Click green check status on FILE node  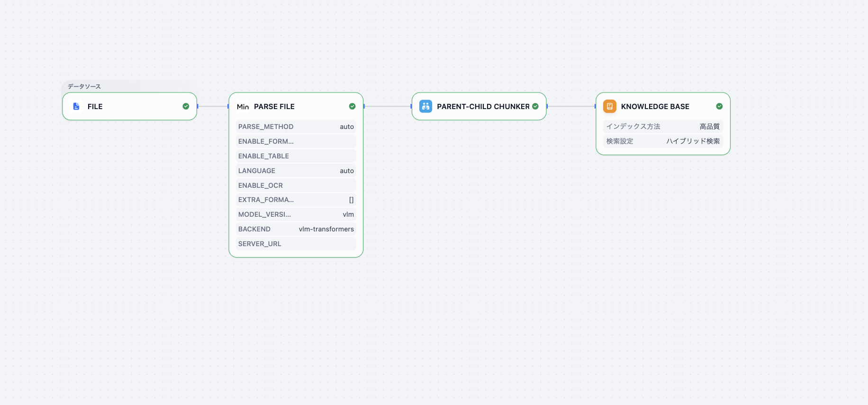click(186, 106)
